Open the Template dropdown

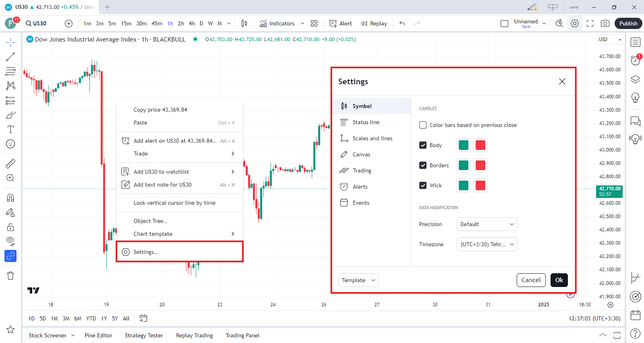tap(358, 280)
